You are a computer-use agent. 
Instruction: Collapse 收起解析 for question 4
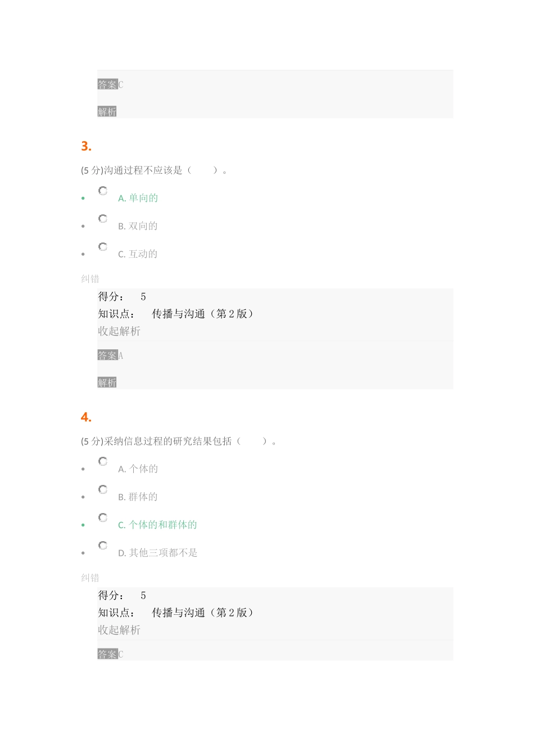[119, 630]
